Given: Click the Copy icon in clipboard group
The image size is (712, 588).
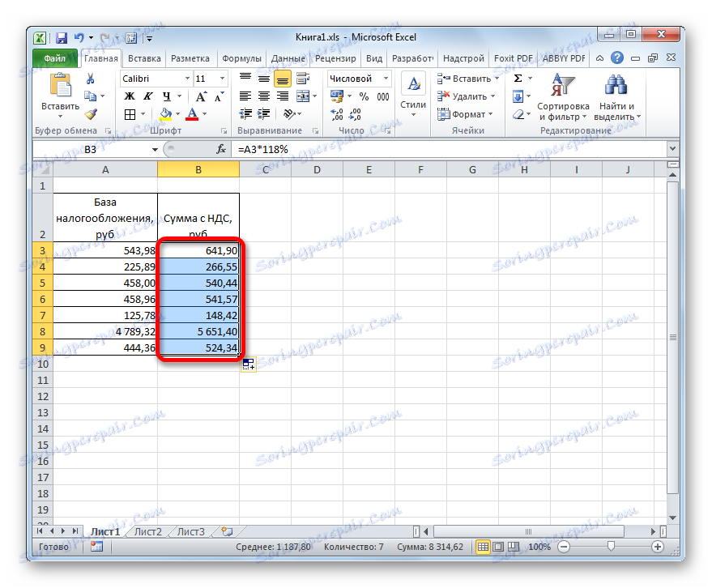Looking at the screenshot, I should click(90, 96).
